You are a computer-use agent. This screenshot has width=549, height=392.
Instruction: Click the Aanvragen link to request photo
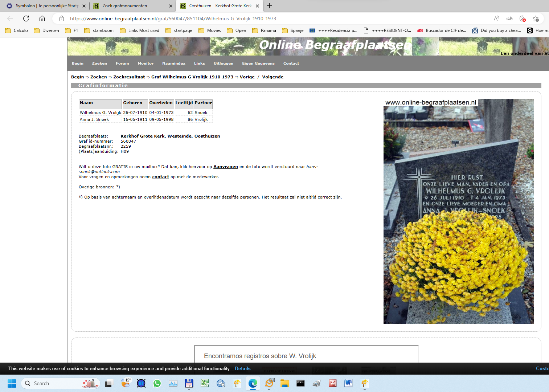(225, 167)
